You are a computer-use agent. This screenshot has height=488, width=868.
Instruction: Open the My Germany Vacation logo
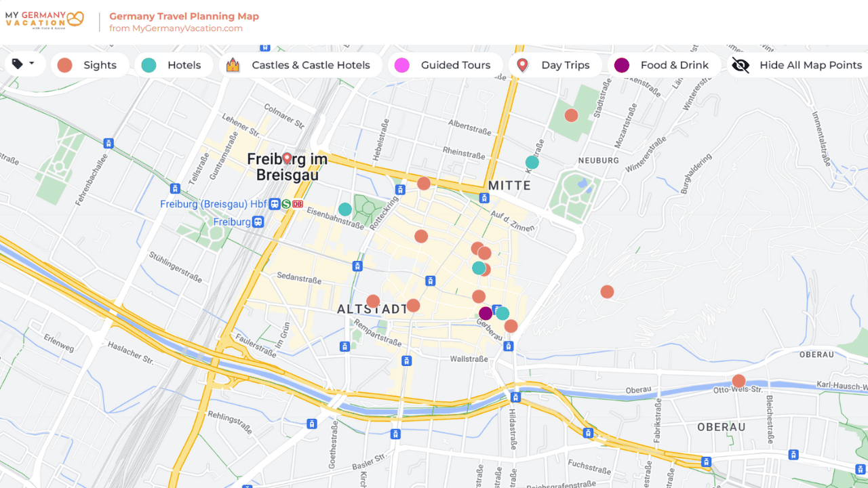click(45, 19)
